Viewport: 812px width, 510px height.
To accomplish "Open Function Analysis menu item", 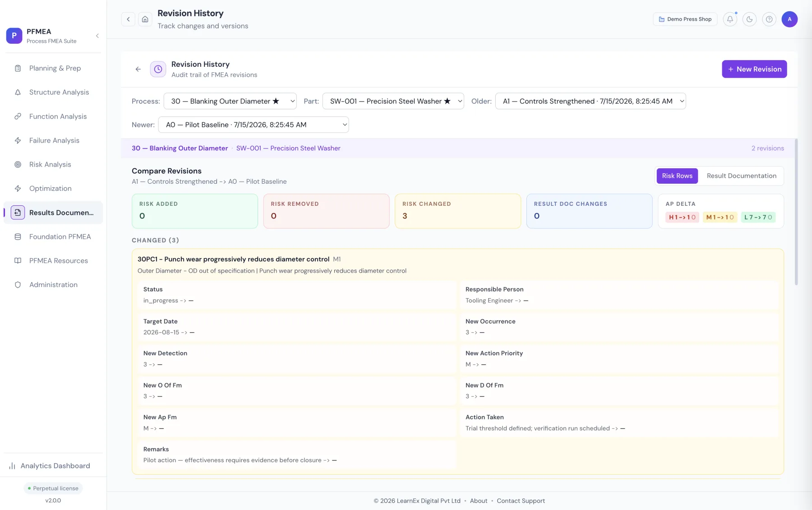I will 53,116.
